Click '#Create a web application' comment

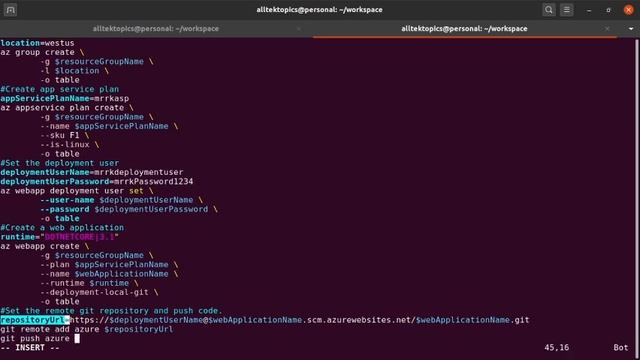click(x=62, y=227)
